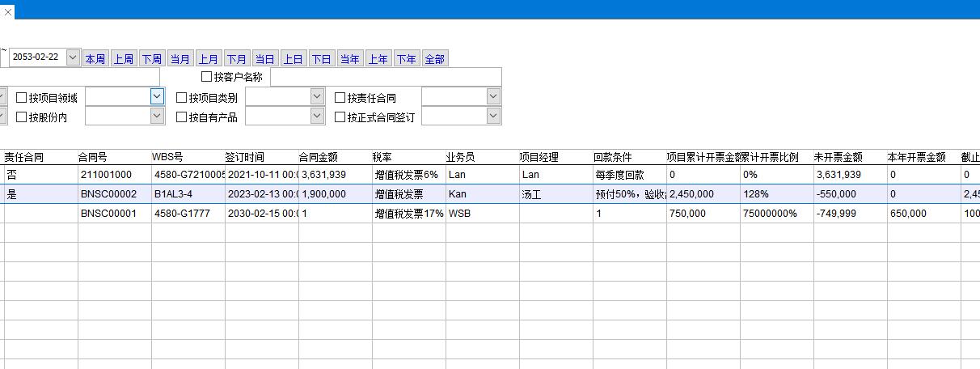The image size is (980, 369).
Task: Enable the 按客户名称 checkbox
Action: click(x=207, y=77)
